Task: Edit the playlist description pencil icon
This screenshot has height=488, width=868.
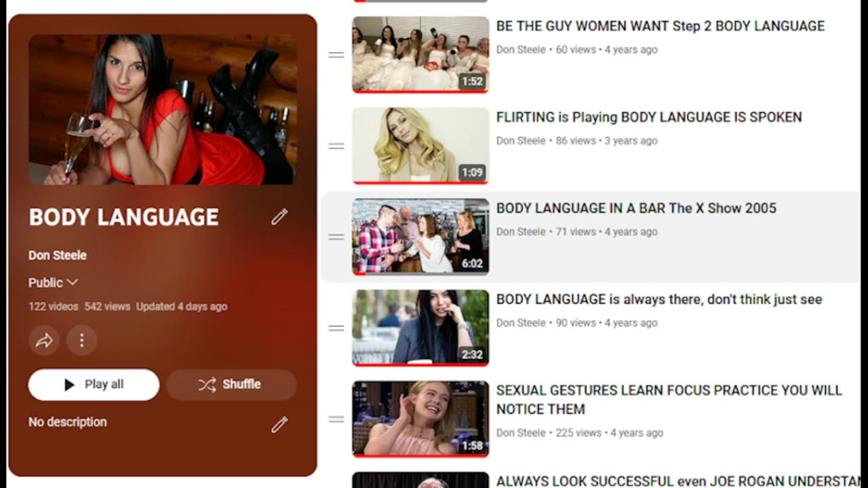Action: coord(279,424)
